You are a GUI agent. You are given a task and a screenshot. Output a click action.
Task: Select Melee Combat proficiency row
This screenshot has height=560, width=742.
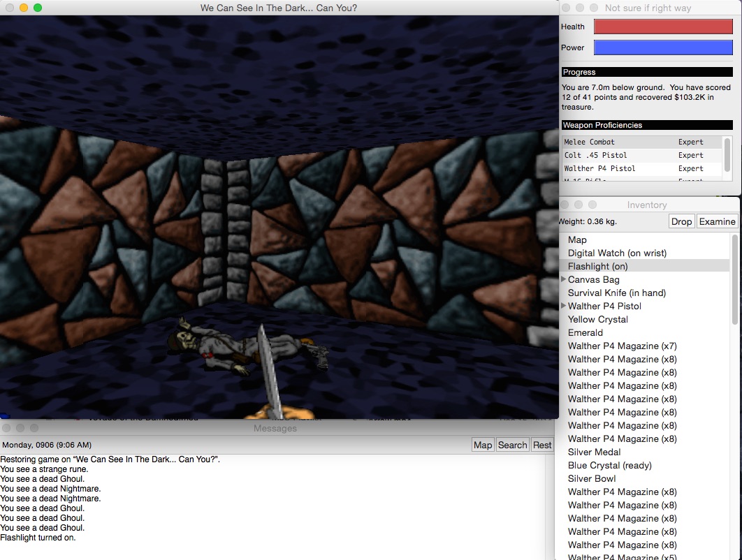642,142
